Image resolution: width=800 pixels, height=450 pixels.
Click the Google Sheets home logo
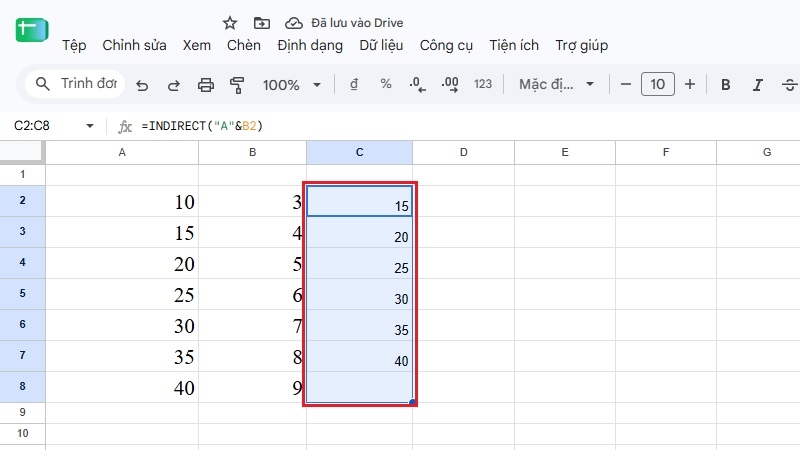(32, 30)
